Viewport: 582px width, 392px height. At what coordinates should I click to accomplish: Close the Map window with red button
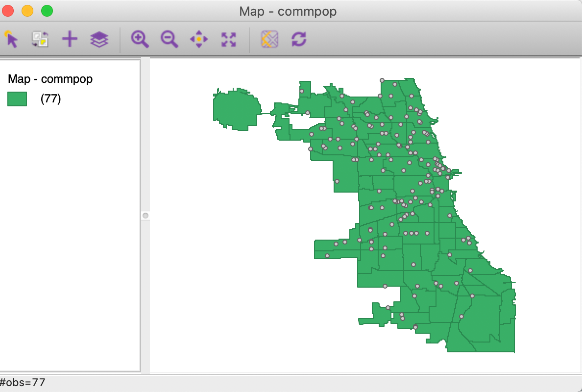[x=8, y=11]
